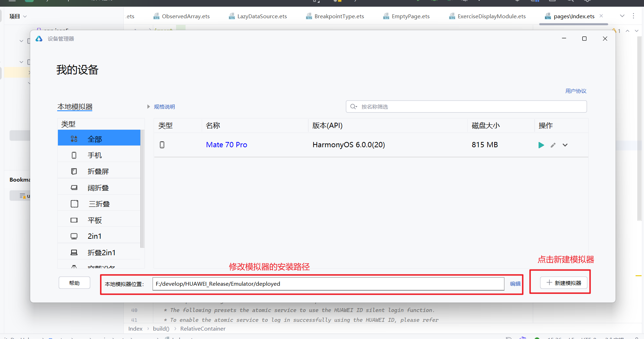The height and width of the screenshot is (339, 644).
Task: Select the 手机 device type
Action: 99,155
